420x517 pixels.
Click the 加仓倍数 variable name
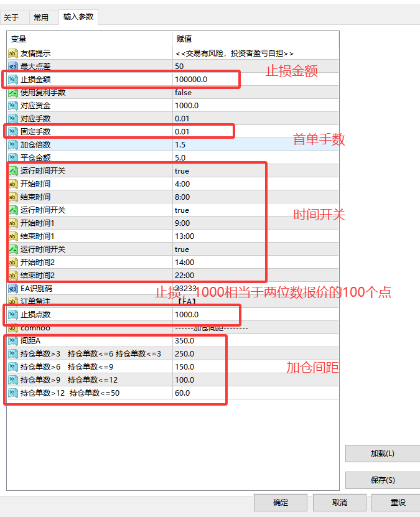(x=35, y=145)
